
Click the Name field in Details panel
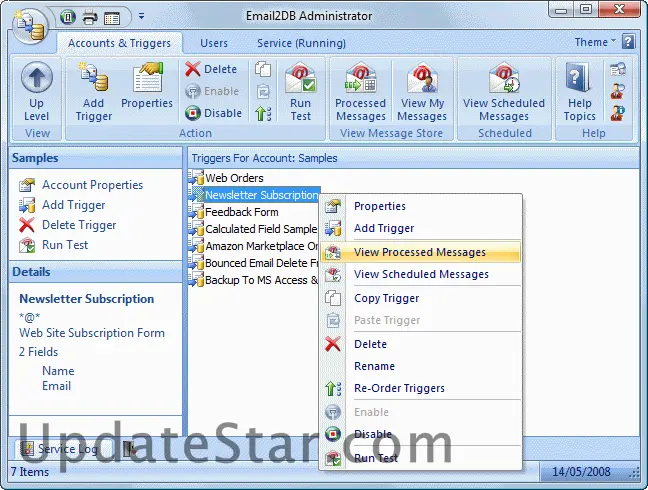coord(58,371)
